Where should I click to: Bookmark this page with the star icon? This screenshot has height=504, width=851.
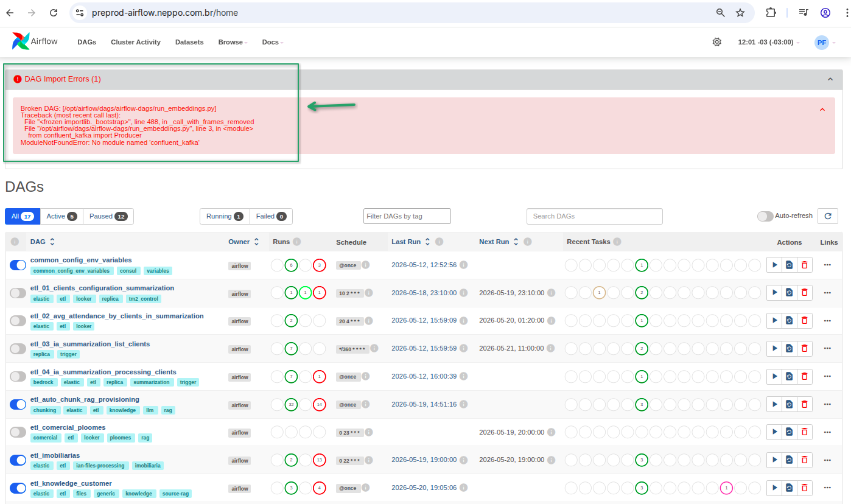pos(740,13)
